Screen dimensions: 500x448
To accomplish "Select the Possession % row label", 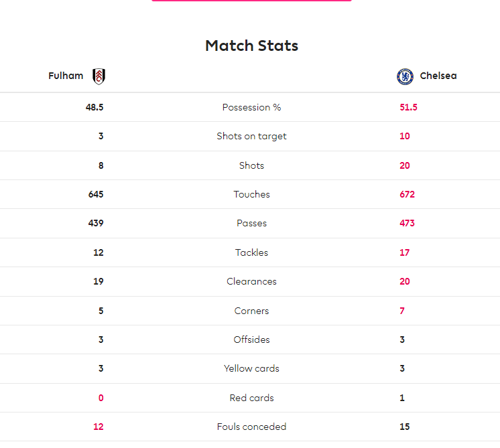I will 251,107.
